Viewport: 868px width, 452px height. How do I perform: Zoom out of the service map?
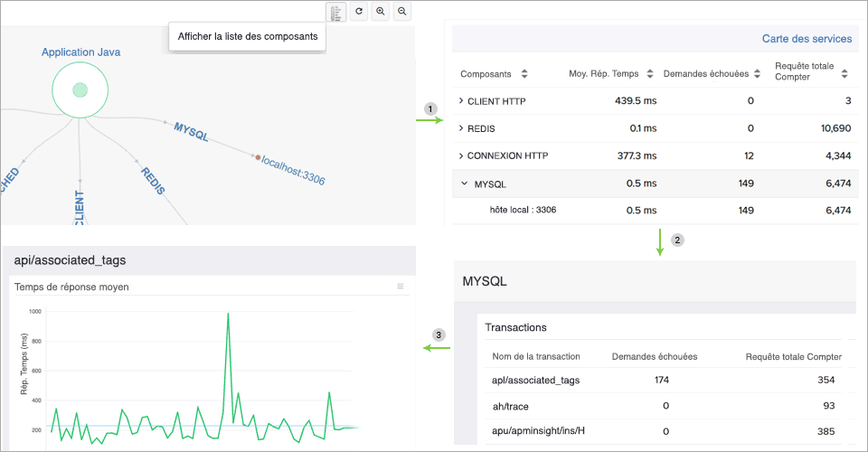pyautogui.click(x=402, y=12)
